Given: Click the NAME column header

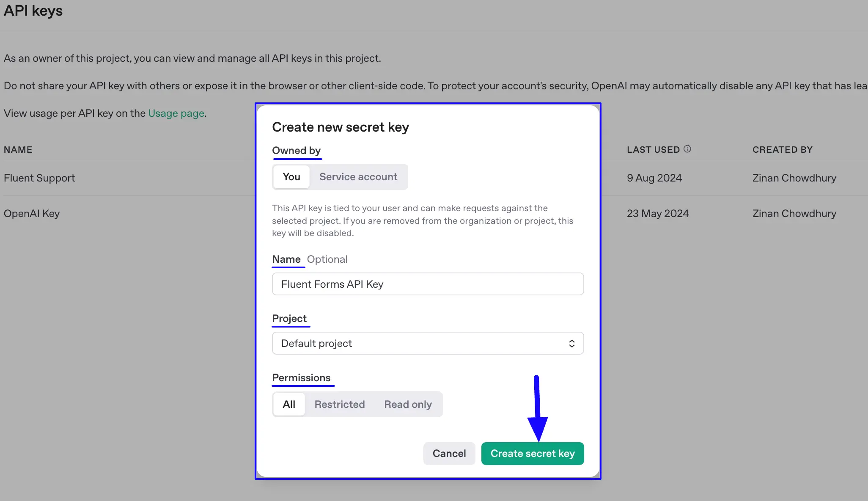Looking at the screenshot, I should pos(18,150).
